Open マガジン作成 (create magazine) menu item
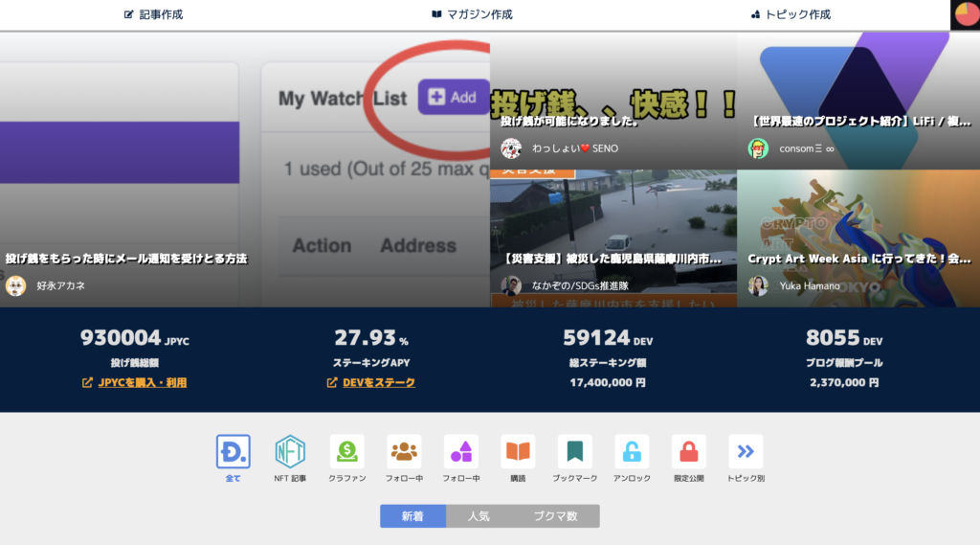 [472, 14]
